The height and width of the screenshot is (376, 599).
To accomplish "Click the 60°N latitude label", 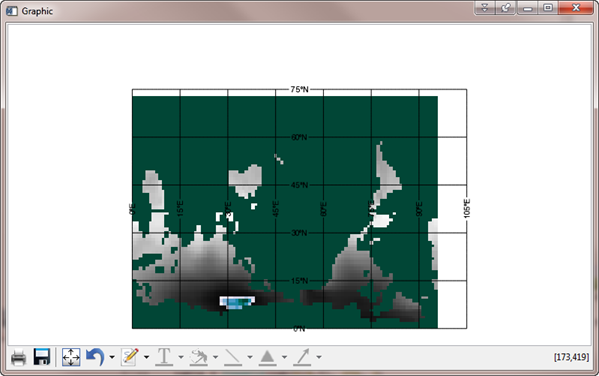I will pyautogui.click(x=299, y=137).
